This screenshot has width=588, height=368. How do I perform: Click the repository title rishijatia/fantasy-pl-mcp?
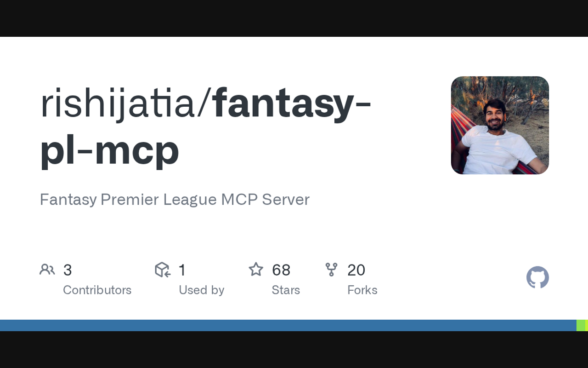tap(206, 126)
